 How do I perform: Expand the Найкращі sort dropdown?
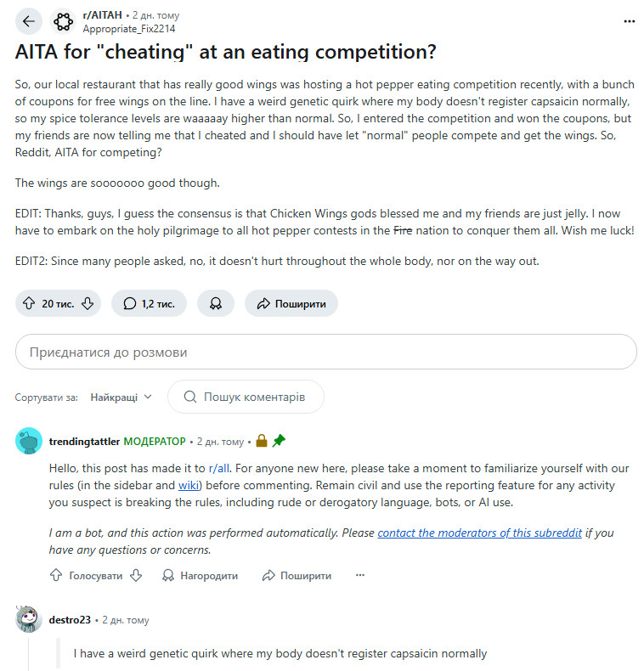pyautogui.click(x=121, y=397)
